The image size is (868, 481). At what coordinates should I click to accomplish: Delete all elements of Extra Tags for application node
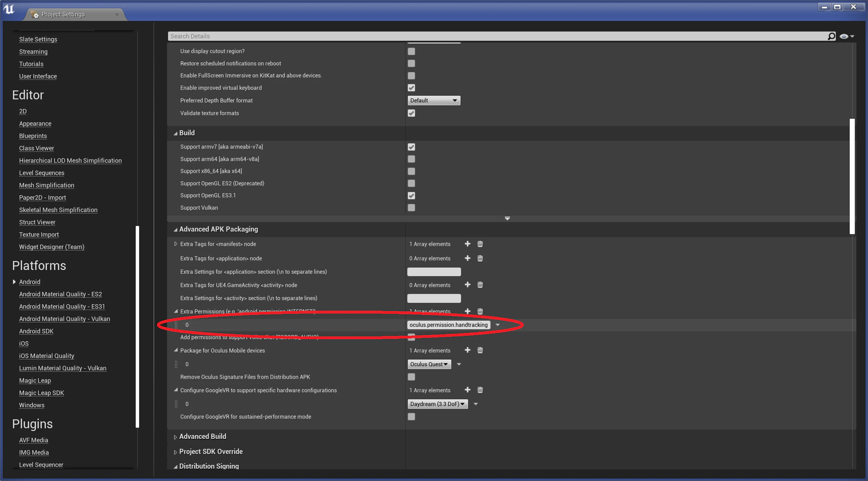click(480, 258)
